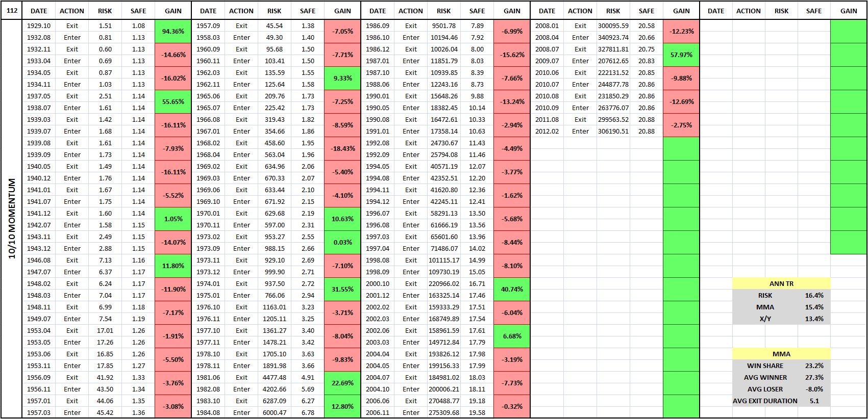
Task: Click the 300095.59 risk value
Action: click(613, 25)
